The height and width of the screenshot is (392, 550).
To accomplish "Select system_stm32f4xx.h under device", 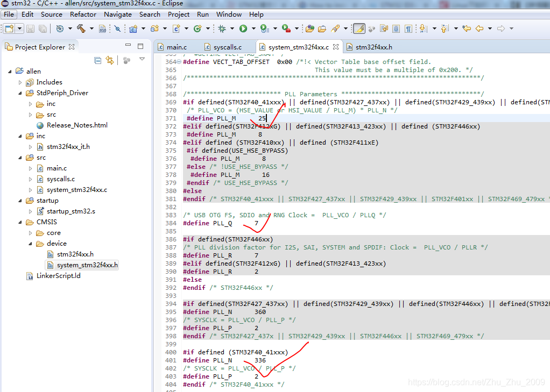I will pos(87,265).
